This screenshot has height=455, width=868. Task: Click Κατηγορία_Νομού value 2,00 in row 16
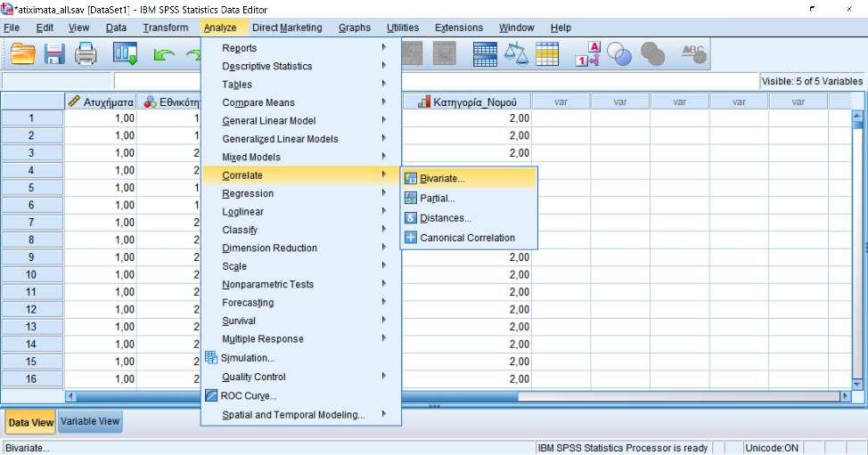tap(467, 378)
